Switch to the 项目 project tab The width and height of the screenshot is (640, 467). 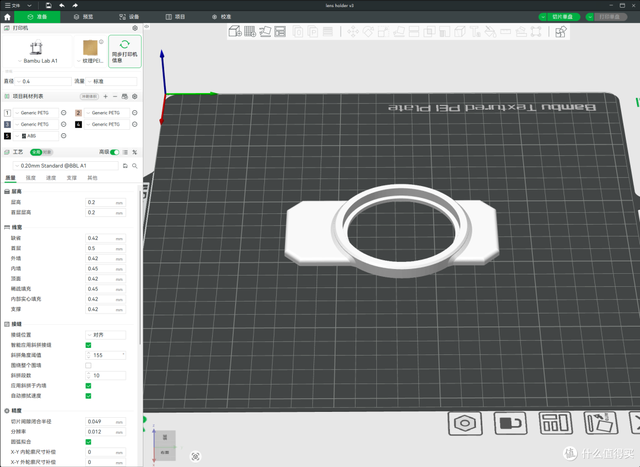[x=175, y=17]
